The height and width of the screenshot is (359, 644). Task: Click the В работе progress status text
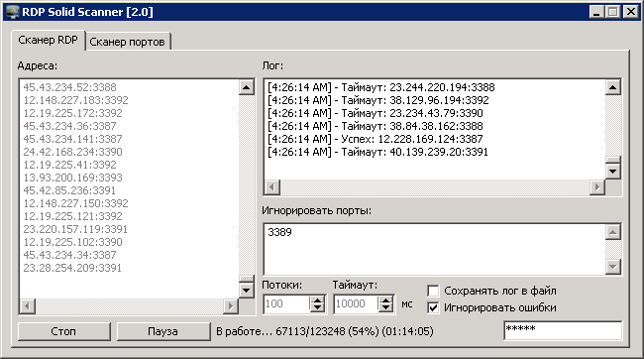click(325, 331)
